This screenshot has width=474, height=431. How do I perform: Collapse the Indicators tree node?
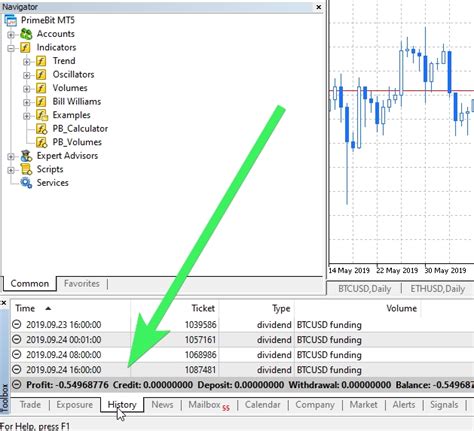click(11, 48)
